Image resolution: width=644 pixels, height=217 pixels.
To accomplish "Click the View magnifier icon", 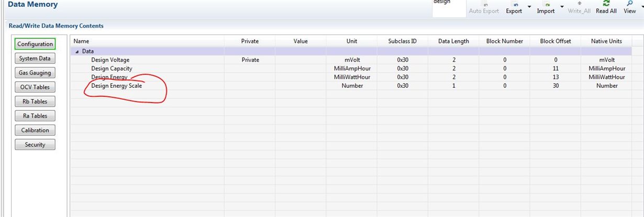I will (630, 3).
